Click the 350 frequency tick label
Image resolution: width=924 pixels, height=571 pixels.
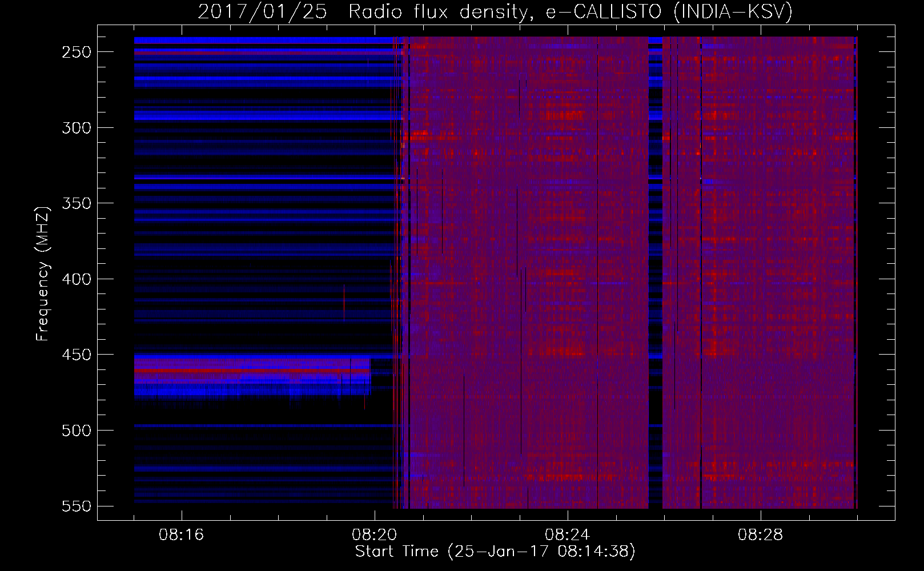77,203
